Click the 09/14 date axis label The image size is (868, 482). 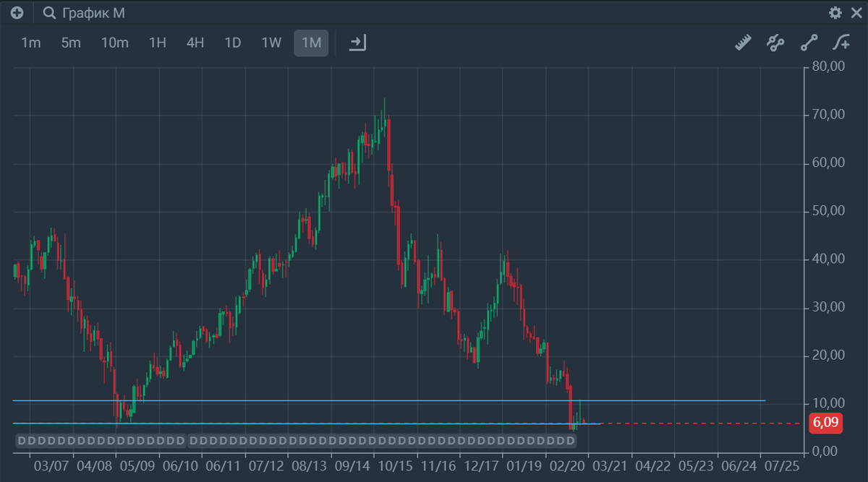[x=352, y=466]
